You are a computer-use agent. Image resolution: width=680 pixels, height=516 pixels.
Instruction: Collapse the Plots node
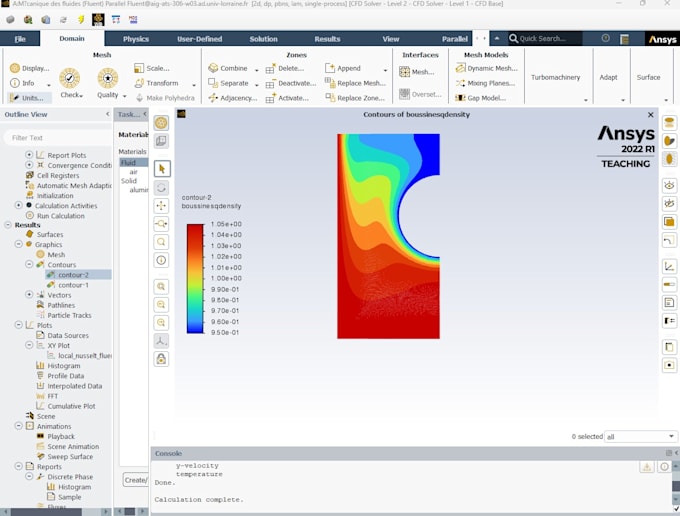18,324
